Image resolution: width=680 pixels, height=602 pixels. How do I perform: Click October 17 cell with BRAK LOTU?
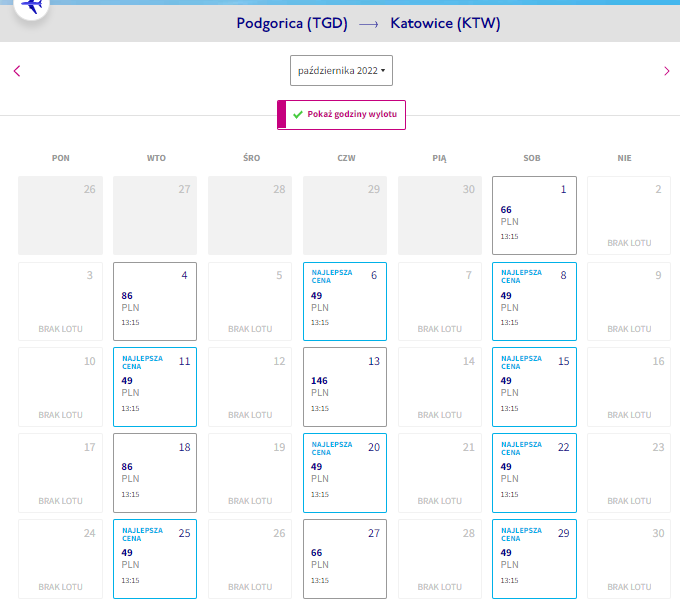(x=60, y=473)
